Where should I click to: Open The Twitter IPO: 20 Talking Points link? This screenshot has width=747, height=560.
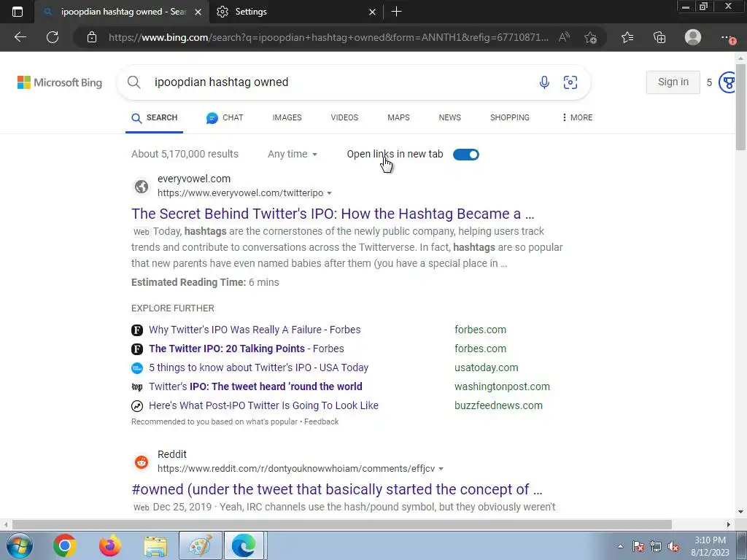[x=247, y=349]
